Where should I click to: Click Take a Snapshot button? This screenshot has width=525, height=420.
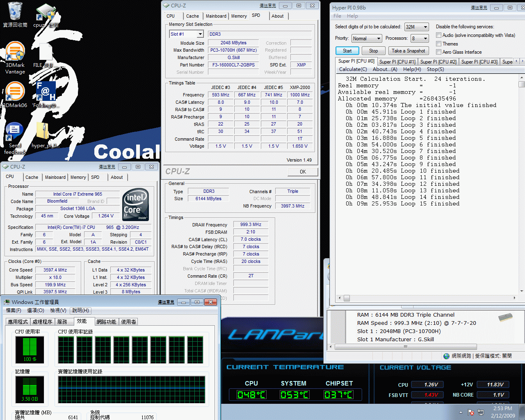pos(408,51)
